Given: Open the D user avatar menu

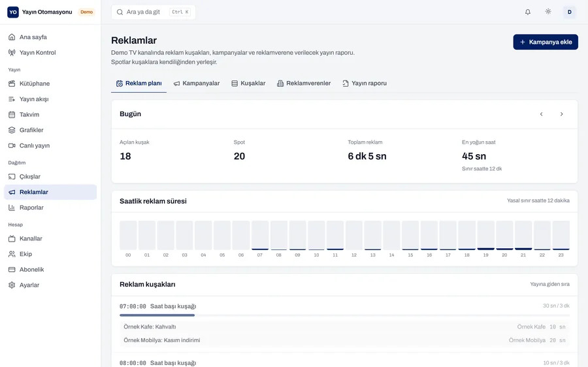Looking at the screenshot, I should click(569, 12).
